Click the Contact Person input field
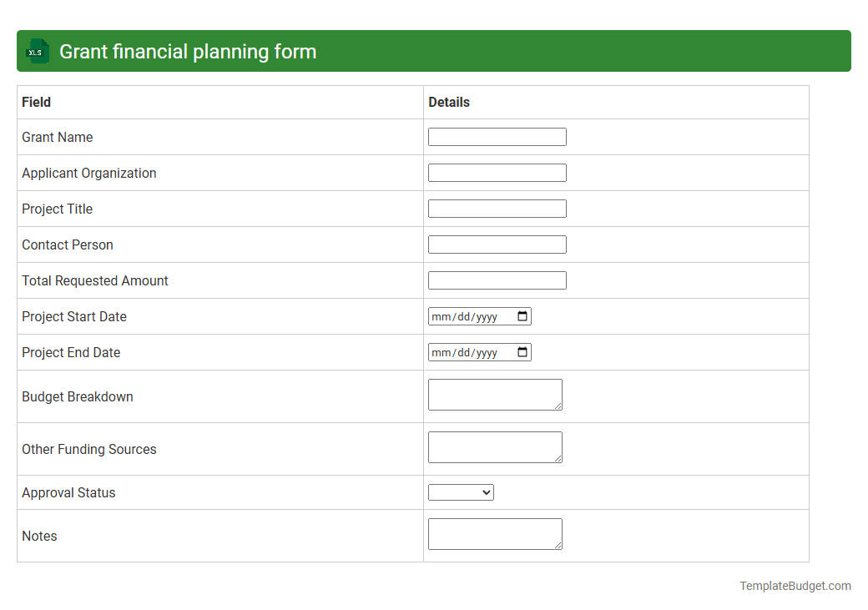 pos(497,244)
